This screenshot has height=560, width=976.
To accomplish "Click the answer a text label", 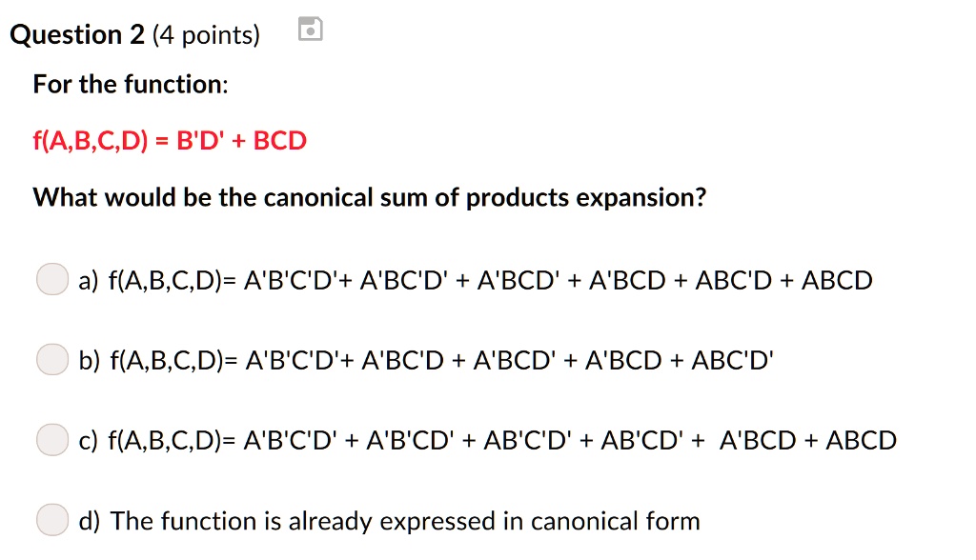I will click(x=476, y=279).
